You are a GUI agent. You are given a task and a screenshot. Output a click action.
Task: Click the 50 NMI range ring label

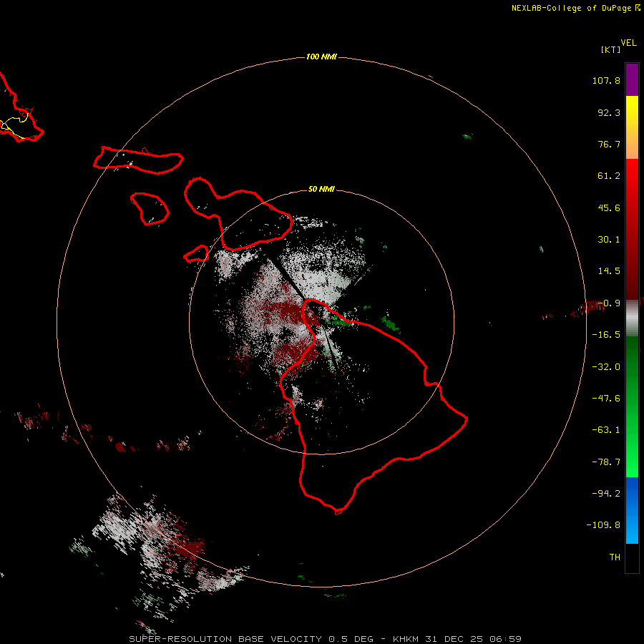tap(321, 189)
